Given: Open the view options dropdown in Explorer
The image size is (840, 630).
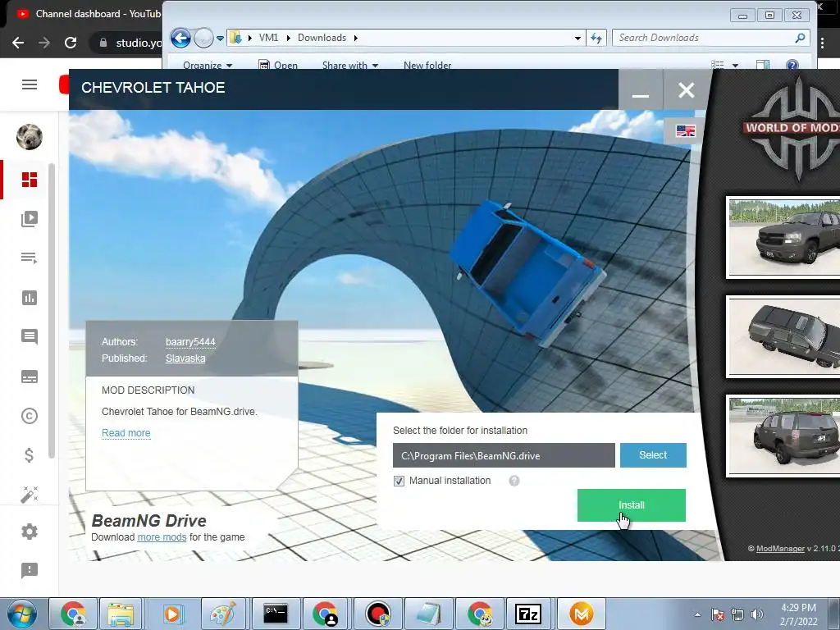Looking at the screenshot, I should (736, 66).
